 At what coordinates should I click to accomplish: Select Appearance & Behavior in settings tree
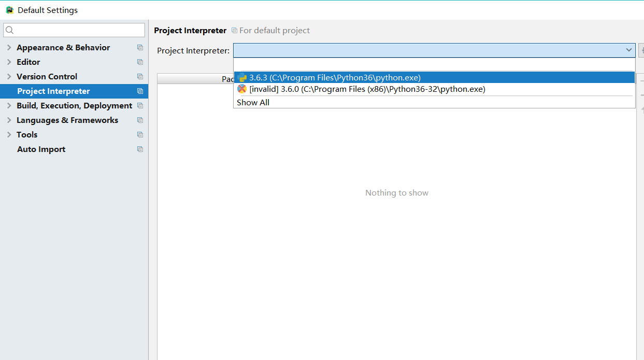tap(63, 47)
